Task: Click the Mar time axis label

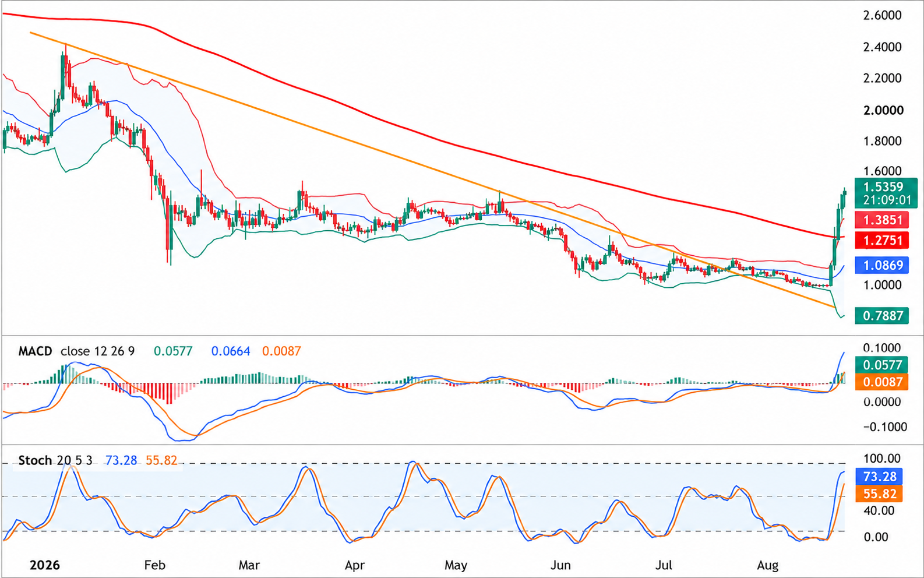Action: click(x=249, y=565)
